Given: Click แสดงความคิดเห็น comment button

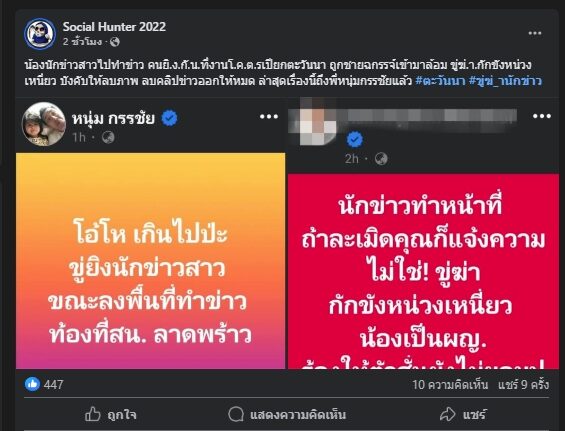Looking at the screenshot, I should (x=287, y=414).
